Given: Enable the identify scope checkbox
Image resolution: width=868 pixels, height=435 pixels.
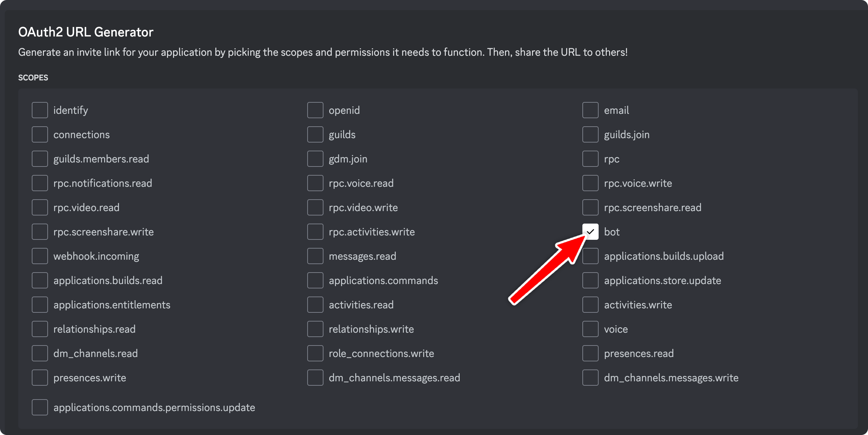Looking at the screenshot, I should tap(40, 110).
